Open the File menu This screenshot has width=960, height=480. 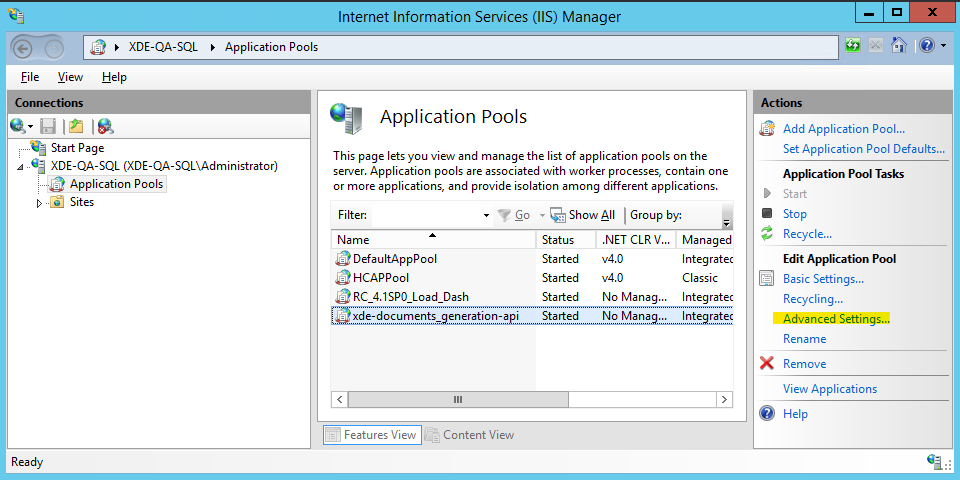click(x=29, y=77)
